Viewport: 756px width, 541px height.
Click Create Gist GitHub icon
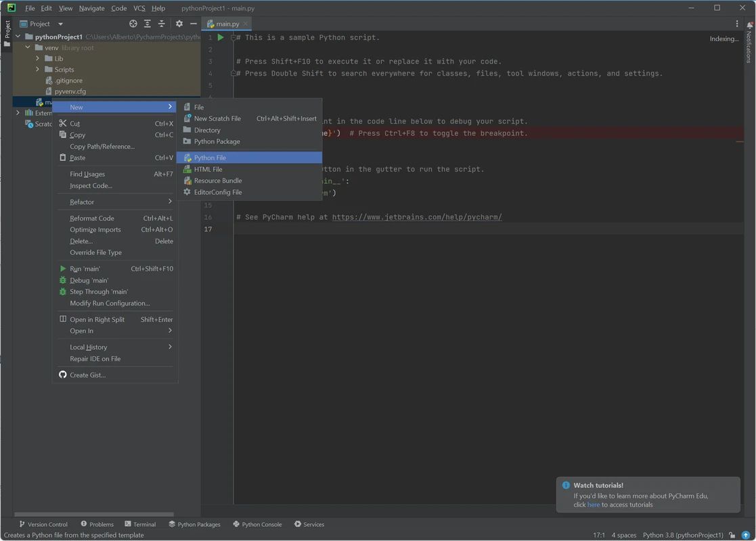63,375
